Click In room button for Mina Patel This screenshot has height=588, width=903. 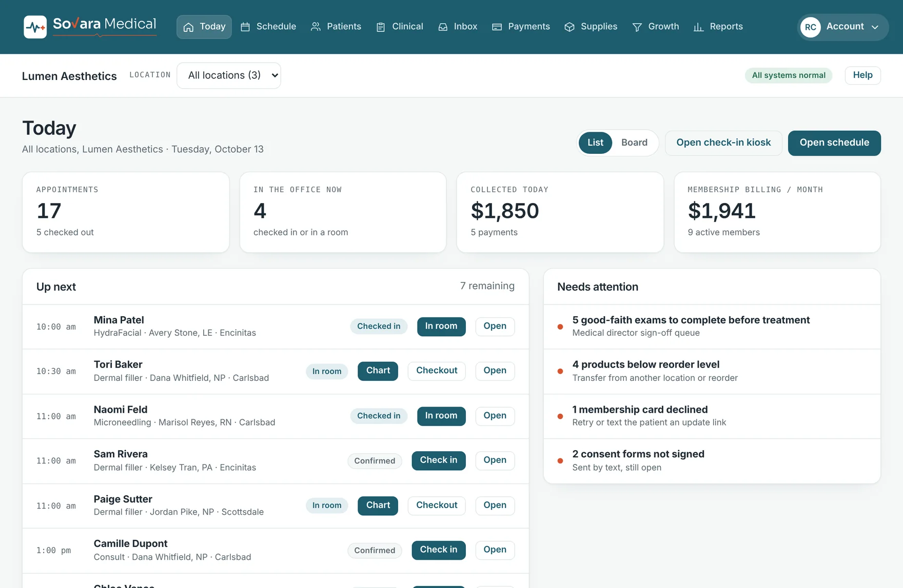coord(441,326)
